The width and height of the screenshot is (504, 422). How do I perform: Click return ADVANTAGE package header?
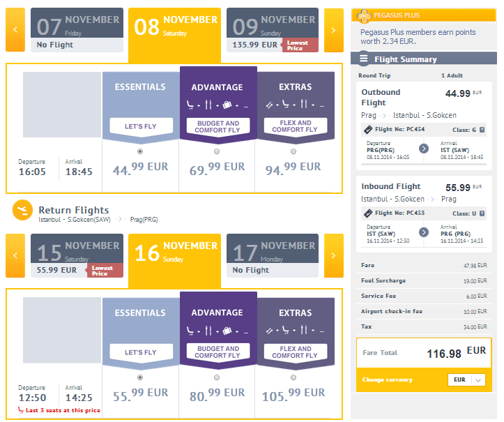click(x=217, y=312)
